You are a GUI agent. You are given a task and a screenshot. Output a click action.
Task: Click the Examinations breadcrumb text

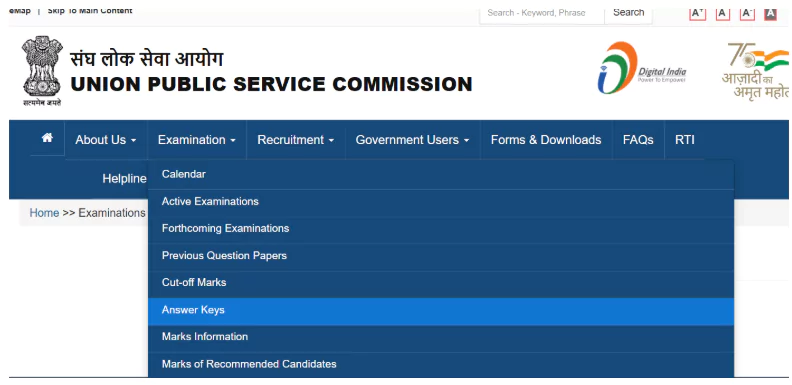tap(112, 213)
